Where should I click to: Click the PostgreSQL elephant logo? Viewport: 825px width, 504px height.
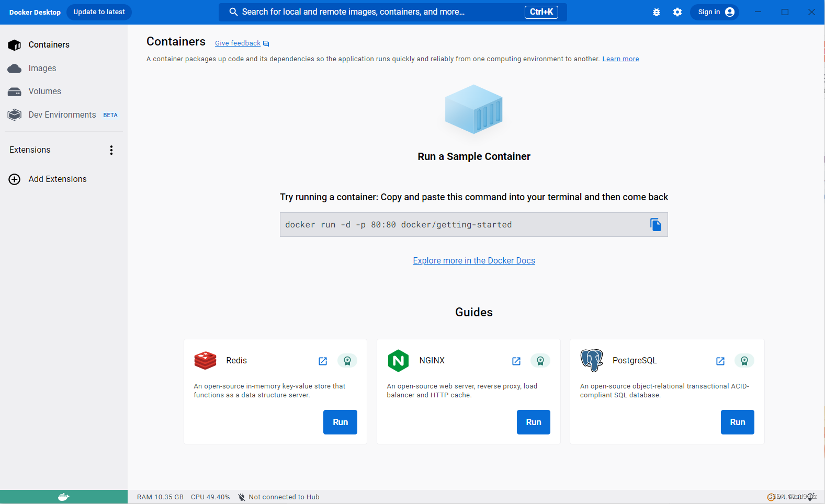(592, 361)
